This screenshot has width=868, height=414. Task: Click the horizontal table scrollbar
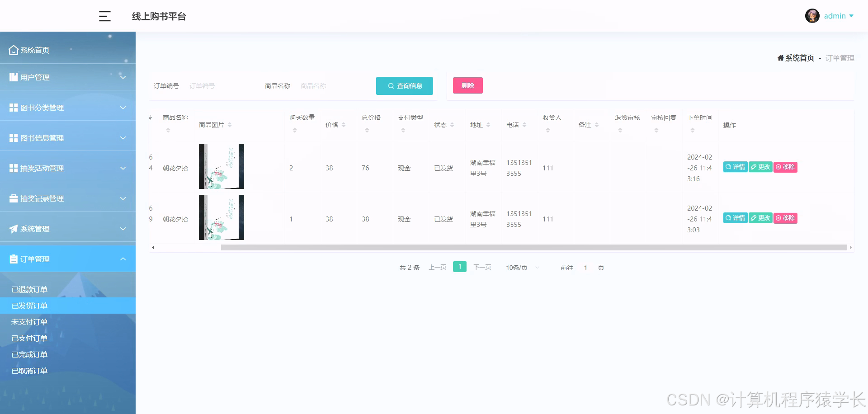pyautogui.click(x=533, y=247)
